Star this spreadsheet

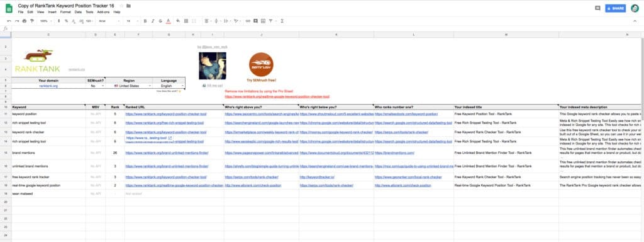tap(121, 6)
